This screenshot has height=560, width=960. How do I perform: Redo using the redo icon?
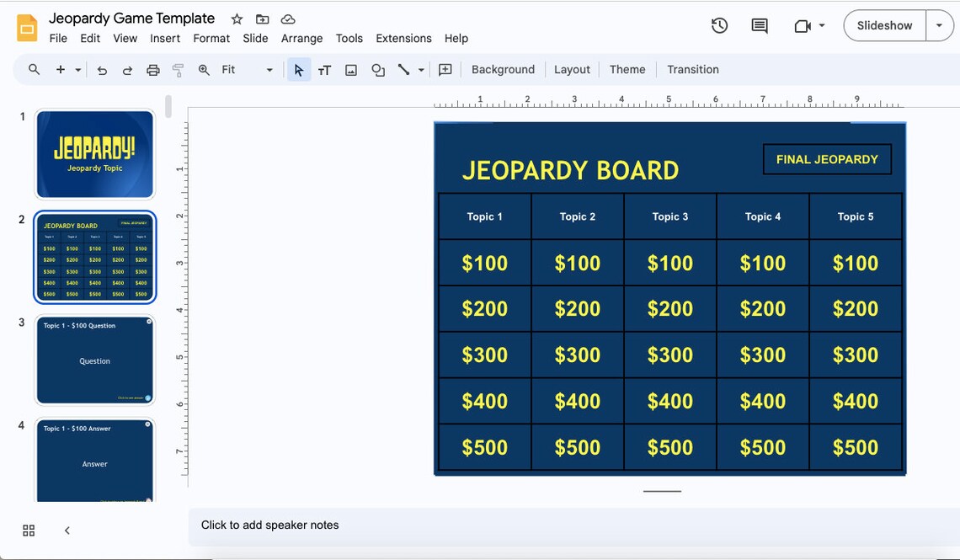(x=127, y=70)
